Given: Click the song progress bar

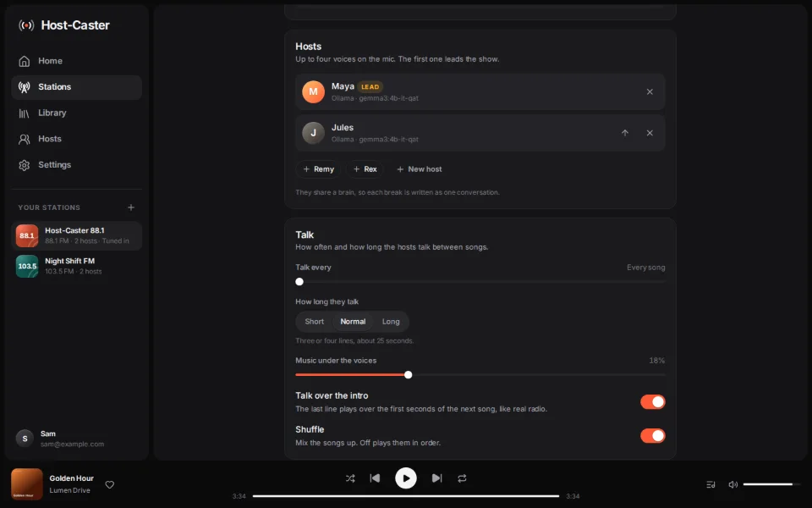Looking at the screenshot, I should [406, 496].
